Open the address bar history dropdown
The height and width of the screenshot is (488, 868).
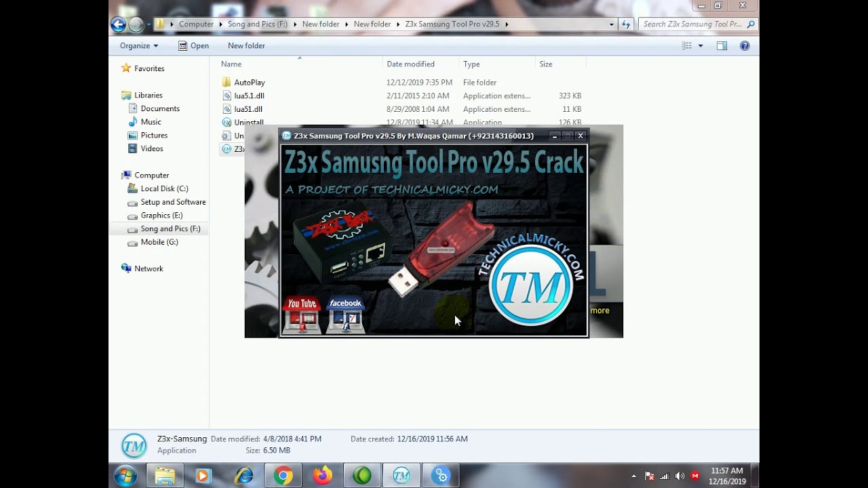point(611,24)
